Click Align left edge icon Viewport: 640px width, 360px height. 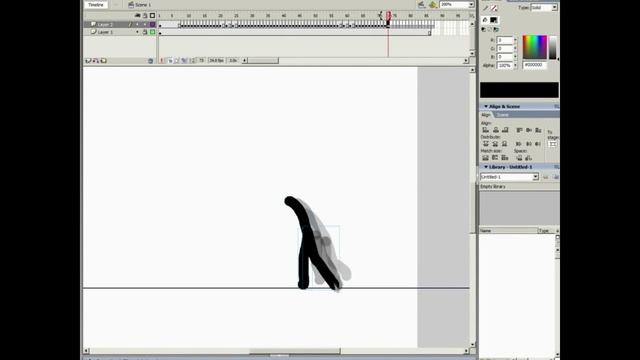click(485, 130)
